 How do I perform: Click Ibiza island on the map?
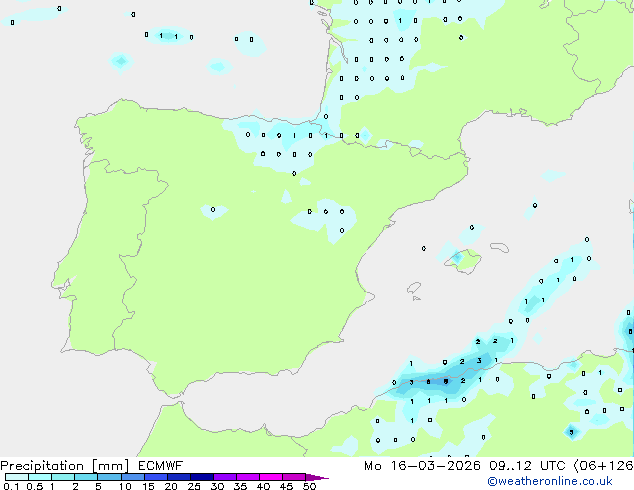pos(414,288)
